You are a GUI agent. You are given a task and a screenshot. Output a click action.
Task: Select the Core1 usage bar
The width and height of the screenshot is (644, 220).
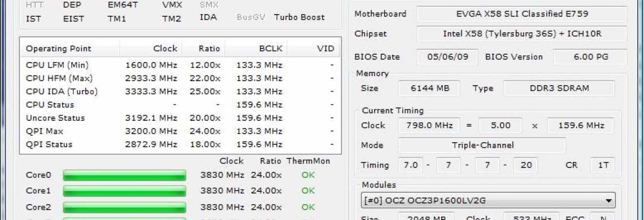pyautogui.click(x=124, y=191)
